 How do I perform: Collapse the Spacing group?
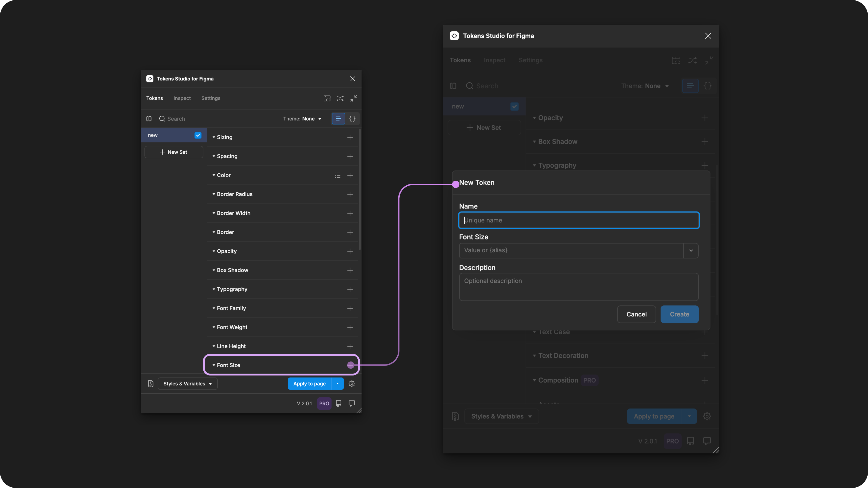214,156
